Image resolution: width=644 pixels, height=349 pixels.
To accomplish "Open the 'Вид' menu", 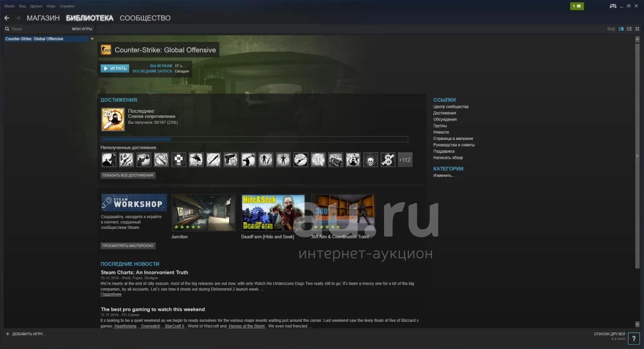I will click(x=22, y=6).
